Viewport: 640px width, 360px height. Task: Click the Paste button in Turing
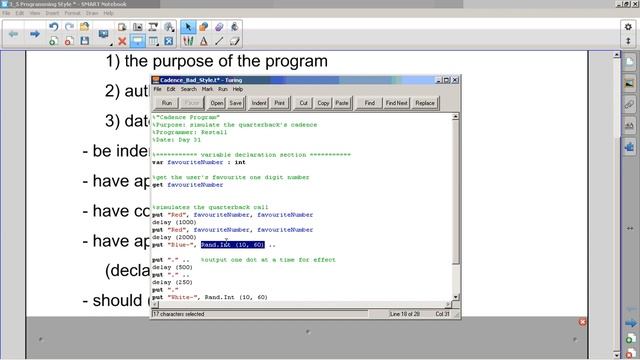point(342,103)
